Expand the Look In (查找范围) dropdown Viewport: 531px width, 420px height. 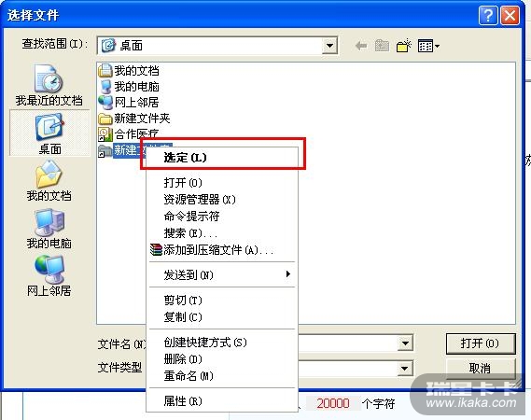click(329, 46)
